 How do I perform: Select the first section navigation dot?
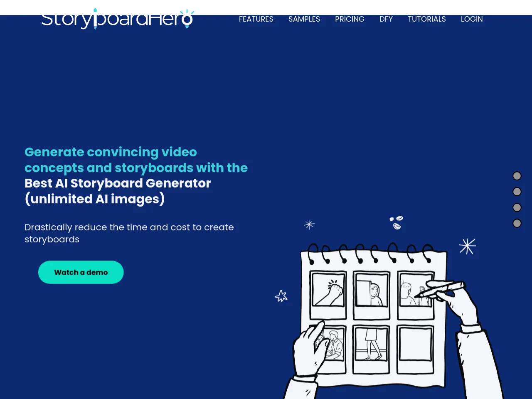click(x=517, y=176)
